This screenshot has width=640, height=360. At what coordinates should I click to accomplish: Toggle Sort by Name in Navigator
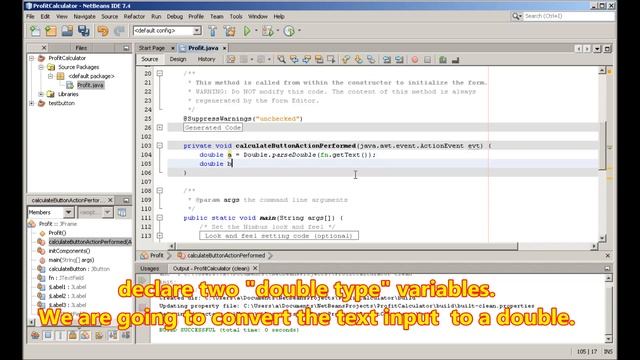point(113,335)
